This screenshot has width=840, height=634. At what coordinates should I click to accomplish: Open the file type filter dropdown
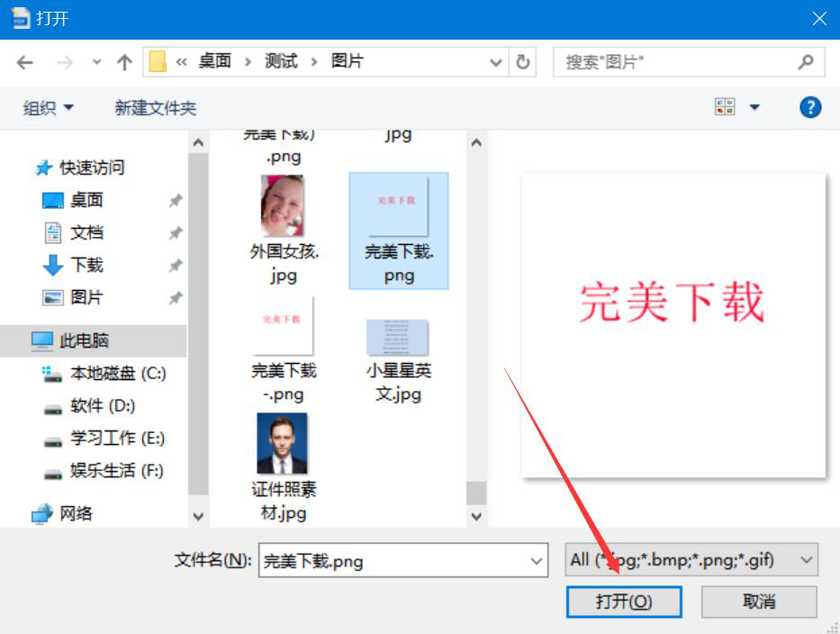tap(691, 560)
